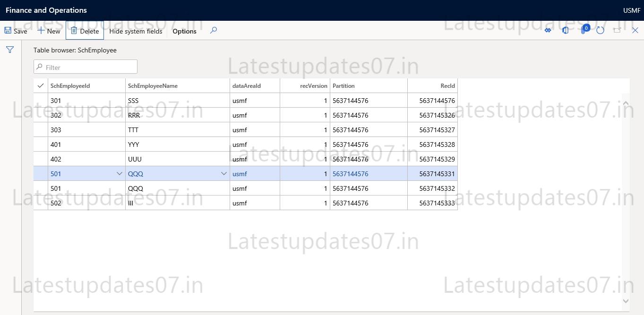Save the record with the Save button
This screenshot has height=315, width=644.
click(x=16, y=30)
